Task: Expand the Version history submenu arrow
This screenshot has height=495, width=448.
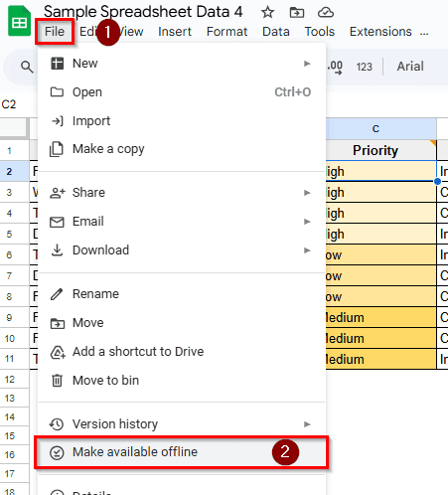Action: coord(307,424)
